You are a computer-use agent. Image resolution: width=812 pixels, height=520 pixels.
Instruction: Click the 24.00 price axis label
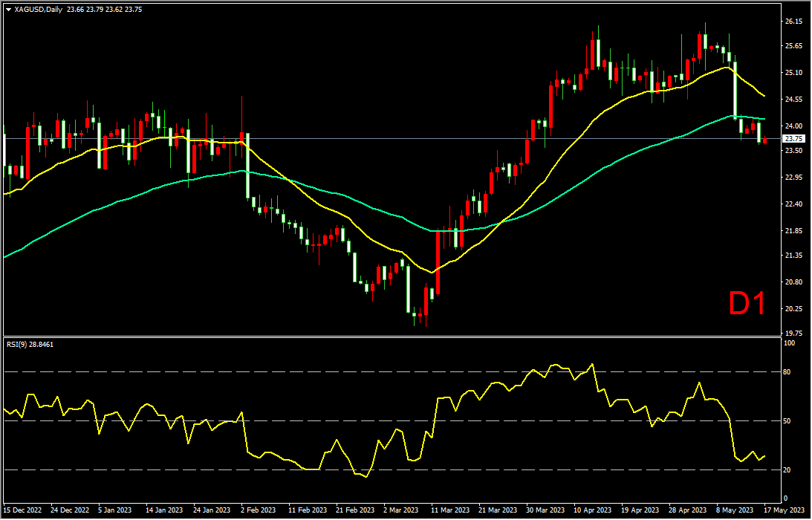pos(794,126)
